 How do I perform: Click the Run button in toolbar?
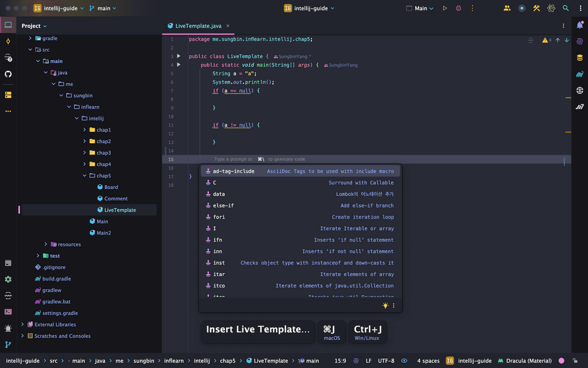click(445, 8)
